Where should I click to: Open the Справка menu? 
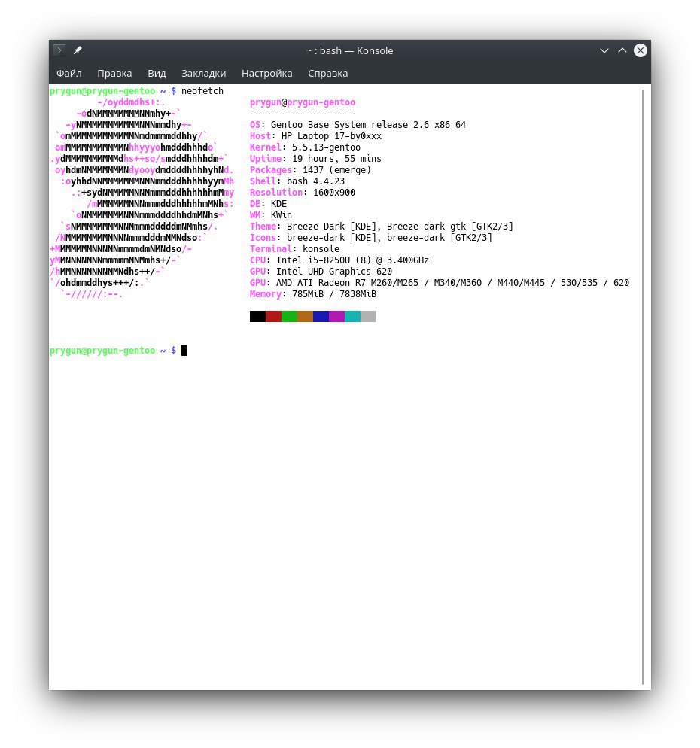coord(328,74)
